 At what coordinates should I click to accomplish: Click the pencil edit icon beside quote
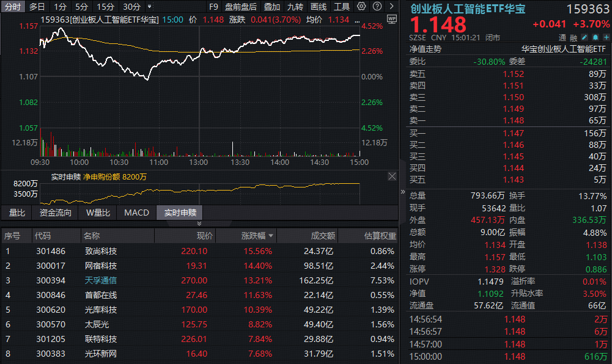pos(583,37)
